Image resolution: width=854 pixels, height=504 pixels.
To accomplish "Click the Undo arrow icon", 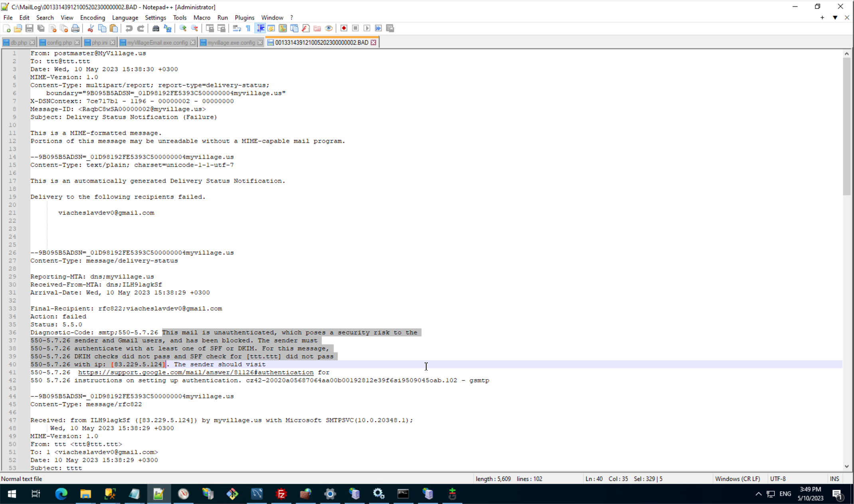I will pyautogui.click(x=129, y=28).
